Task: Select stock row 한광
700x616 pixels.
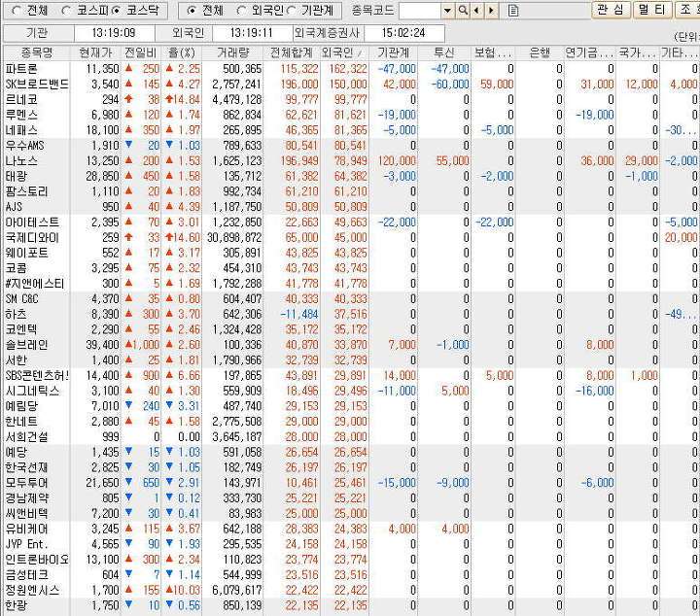Action: point(350,605)
